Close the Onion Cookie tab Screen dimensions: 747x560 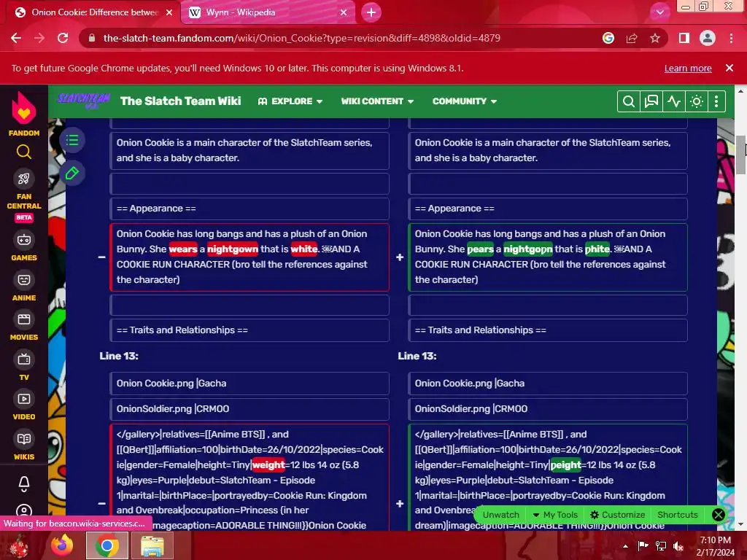[x=169, y=12]
